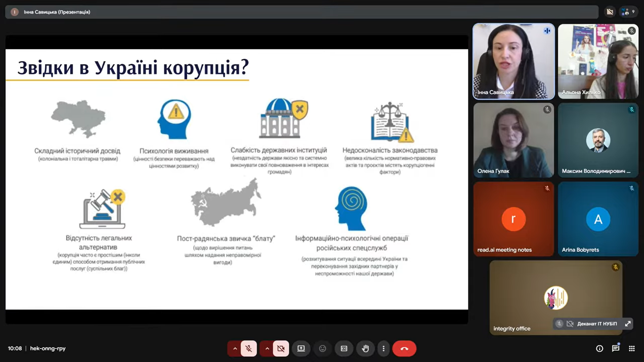This screenshot has height=362, width=644.
Task: Open the activities grid icon
Action: [632, 349]
